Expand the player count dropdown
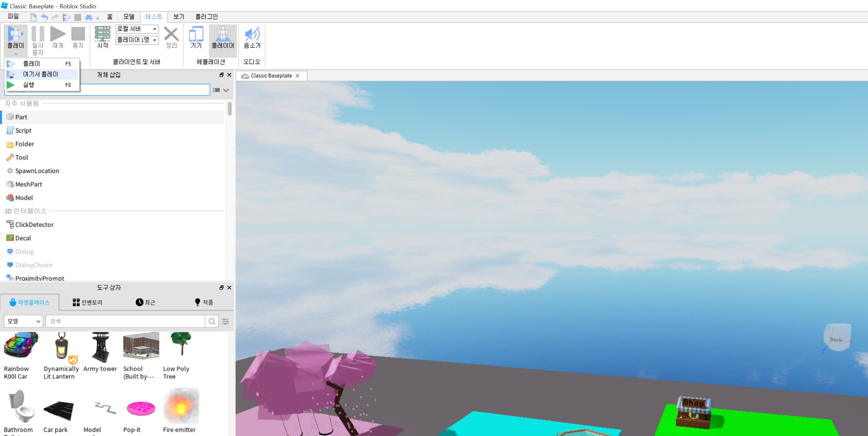Image resolution: width=868 pixels, height=436 pixels. pos(137,40)
